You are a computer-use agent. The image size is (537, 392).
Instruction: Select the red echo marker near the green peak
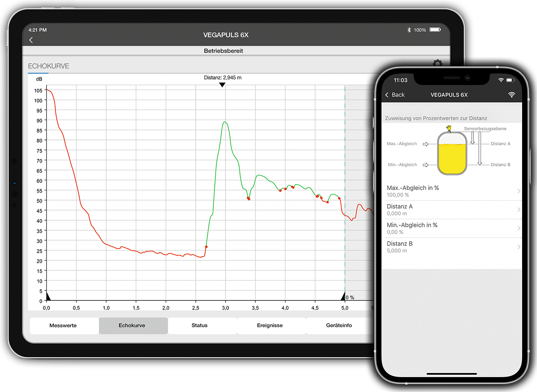[x=248, y=199]
